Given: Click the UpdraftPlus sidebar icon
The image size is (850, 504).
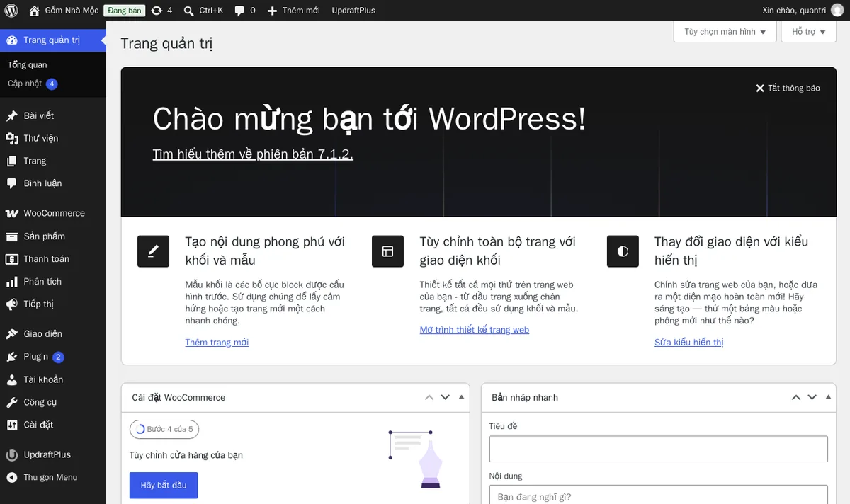Looking at the screenshot, I should click(x=12, y=454).
